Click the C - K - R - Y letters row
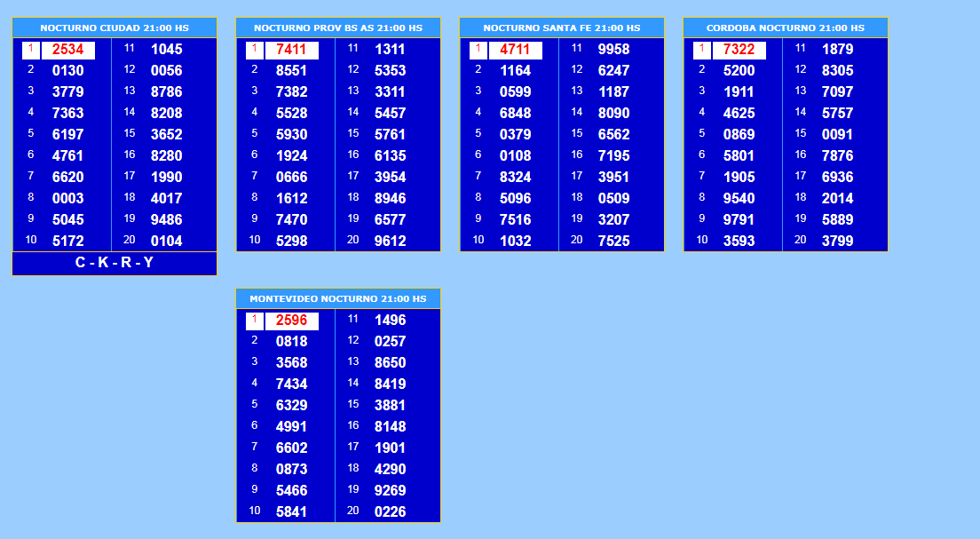This screenshot has height=539, width=980. 115,263
